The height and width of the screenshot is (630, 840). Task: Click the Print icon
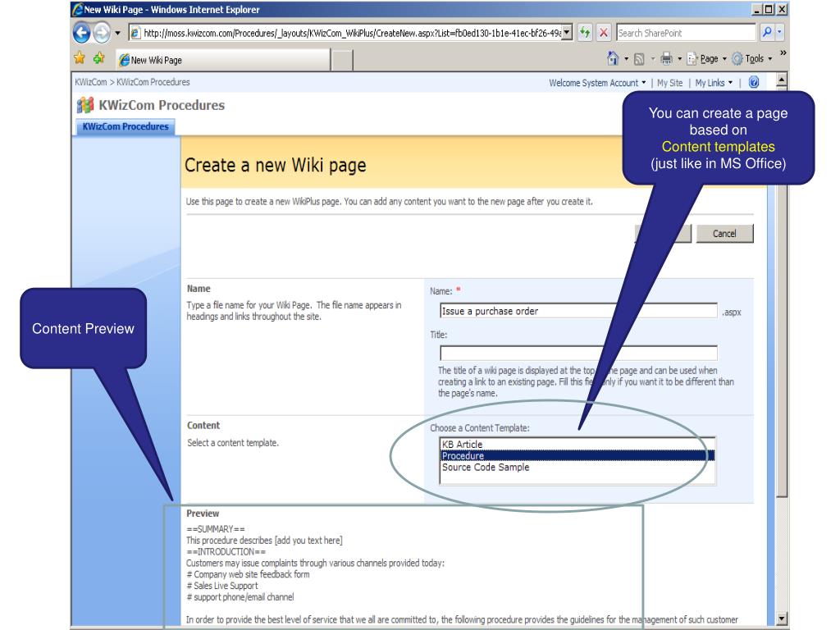pos(666,58)
